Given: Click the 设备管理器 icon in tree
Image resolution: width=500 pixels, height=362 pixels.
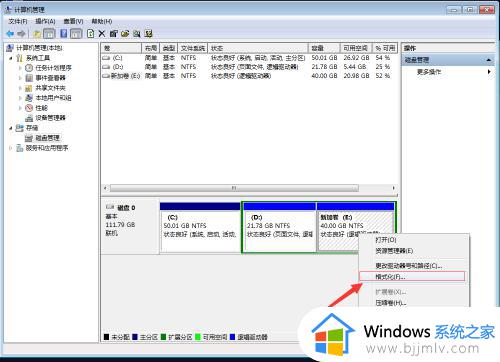Looking at the screenshot, I should (x=29, y=118).
